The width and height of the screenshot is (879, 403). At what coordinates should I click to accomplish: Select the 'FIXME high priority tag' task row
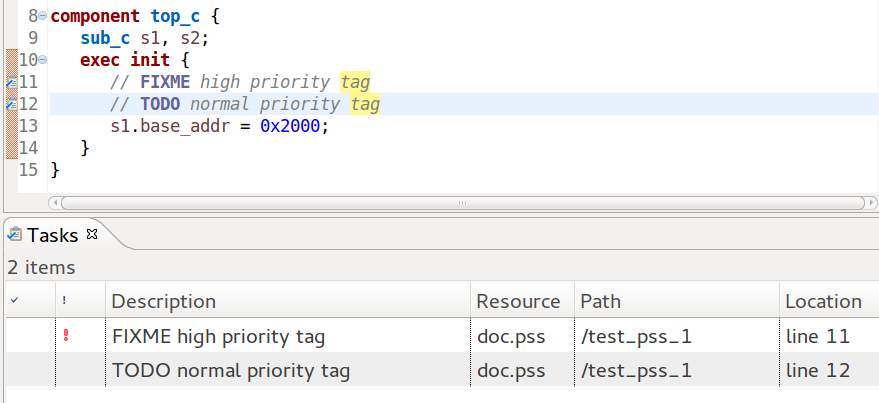click(x=442, y=336)
